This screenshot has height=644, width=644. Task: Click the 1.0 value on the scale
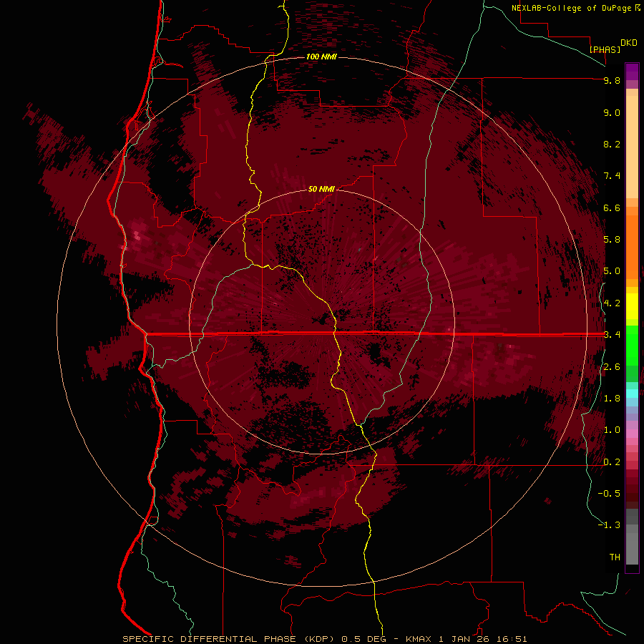(612, 430)
